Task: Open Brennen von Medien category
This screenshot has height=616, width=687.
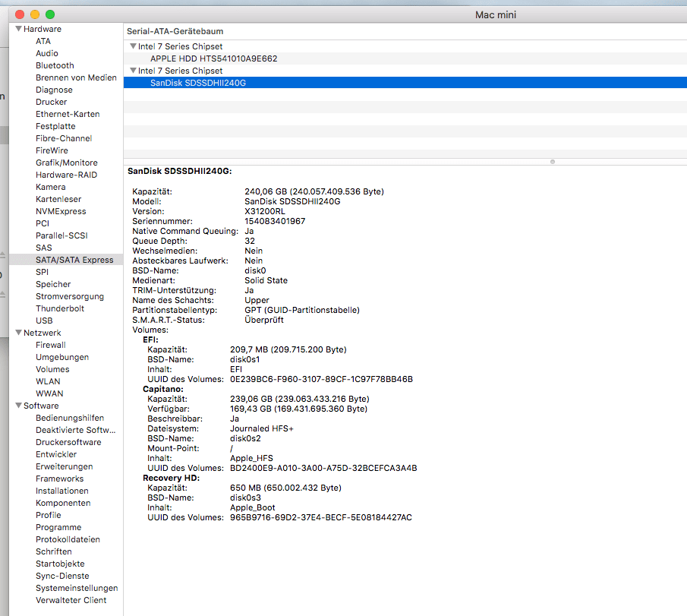Action: pos(76,77)
